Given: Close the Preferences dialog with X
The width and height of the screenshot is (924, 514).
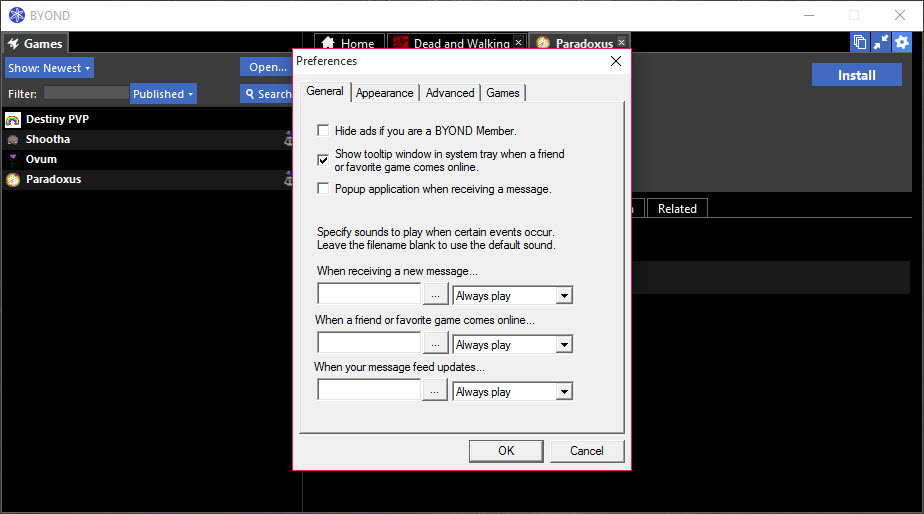Looking at the screenshot, I should click(616, 61).
